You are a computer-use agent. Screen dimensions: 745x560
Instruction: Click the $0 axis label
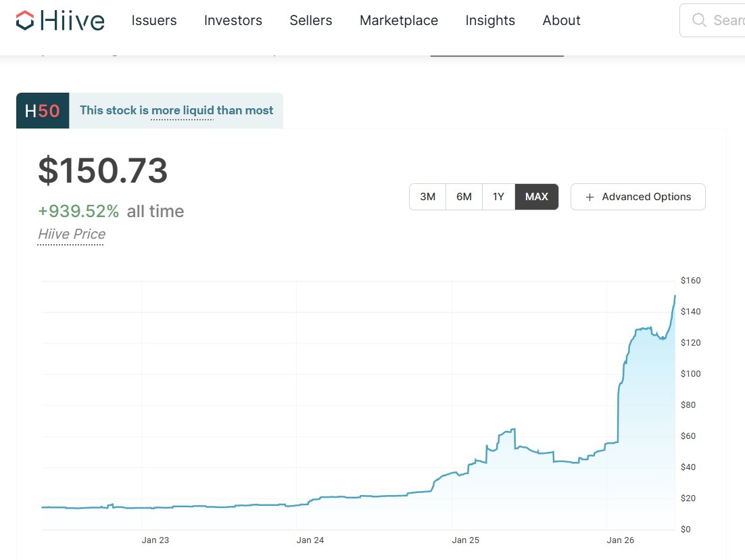click(686, 529)
